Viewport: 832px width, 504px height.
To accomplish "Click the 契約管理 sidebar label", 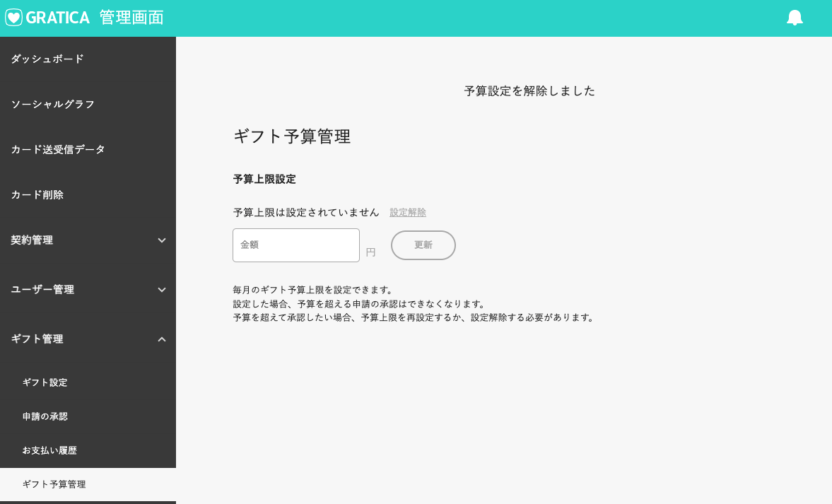I will pyautogui.click(x=32, y=240).
